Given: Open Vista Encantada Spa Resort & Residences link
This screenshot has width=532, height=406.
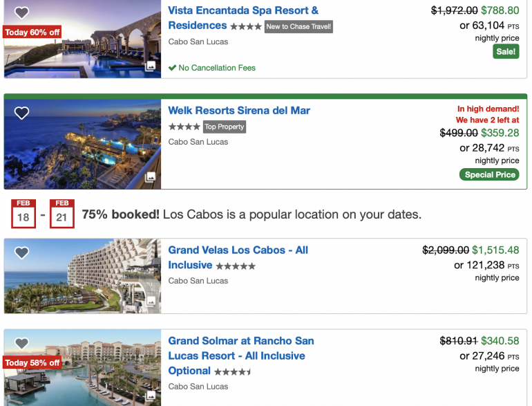Looking at the screenshot, I should [243, 18].
